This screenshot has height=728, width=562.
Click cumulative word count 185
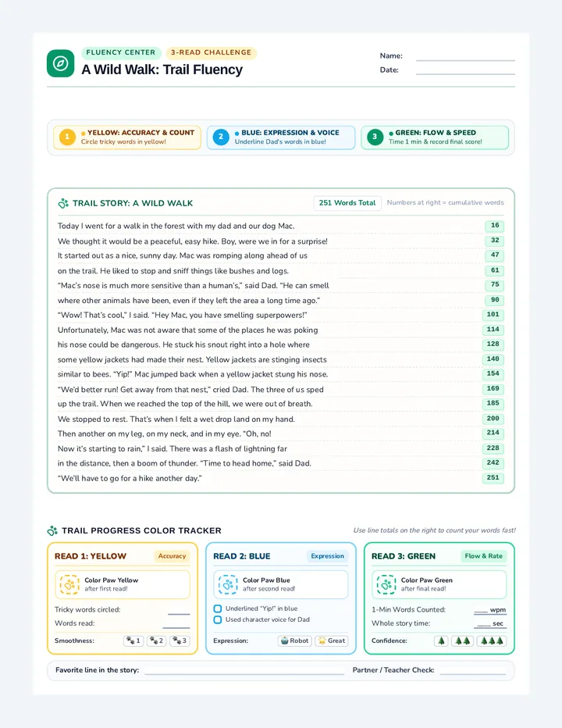coord(493,404)
